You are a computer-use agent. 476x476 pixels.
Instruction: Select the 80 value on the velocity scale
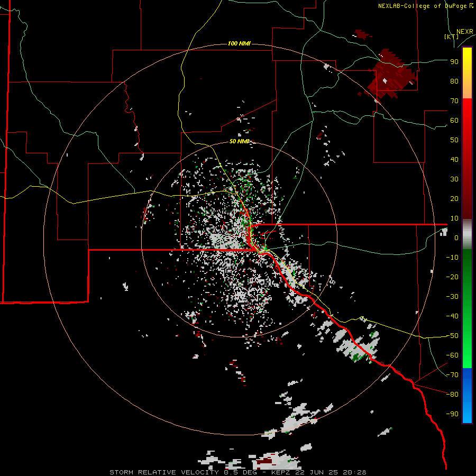pyautogui.click(x=454, y=81)
